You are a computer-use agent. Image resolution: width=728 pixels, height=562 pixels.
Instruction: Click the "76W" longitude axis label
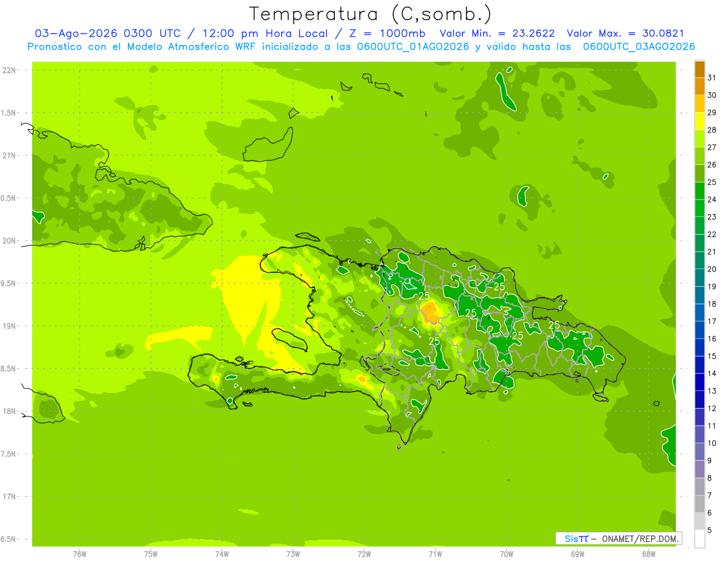point(79,554)
